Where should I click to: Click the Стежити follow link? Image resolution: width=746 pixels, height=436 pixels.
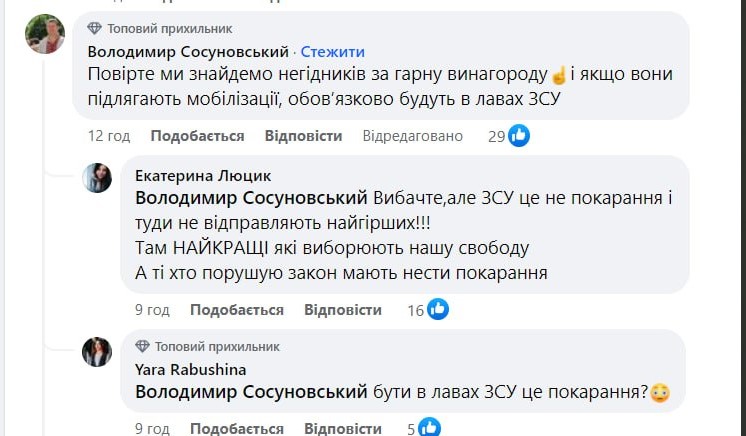(x=333, y=51)
